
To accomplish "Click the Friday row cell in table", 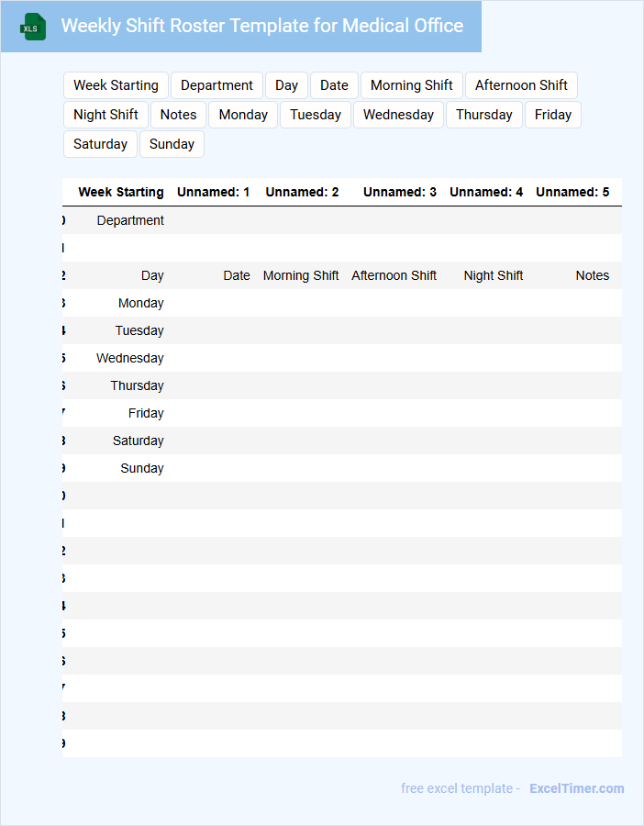I will (x=145, y=414).
